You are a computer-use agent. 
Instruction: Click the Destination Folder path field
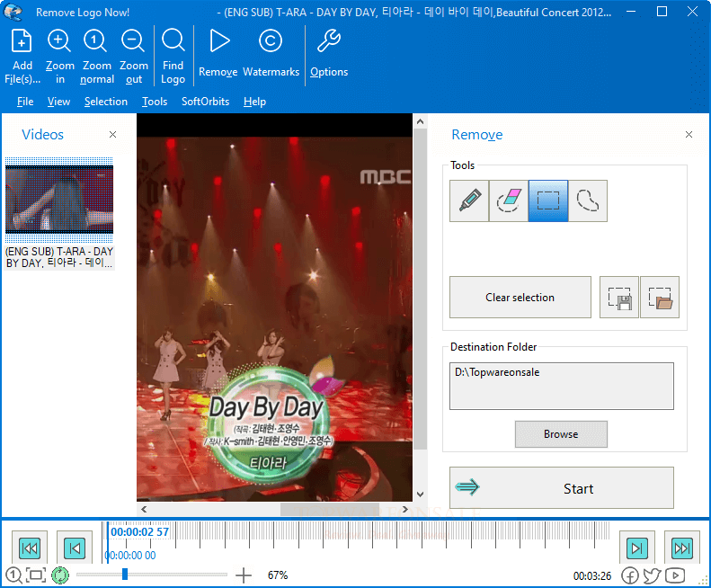562,386
